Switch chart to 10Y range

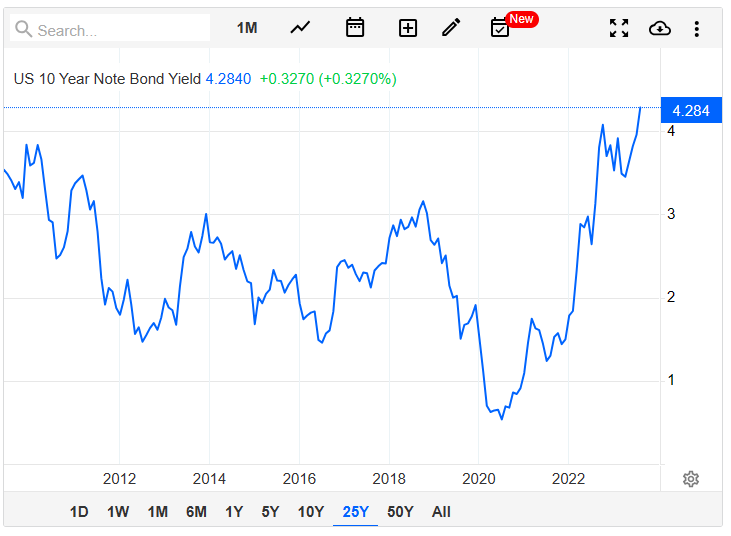point(311,512)
